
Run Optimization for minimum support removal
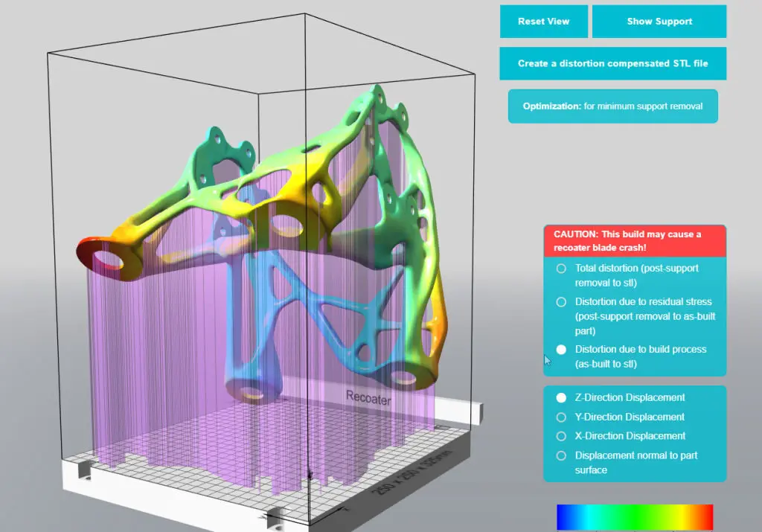point(612,106)
